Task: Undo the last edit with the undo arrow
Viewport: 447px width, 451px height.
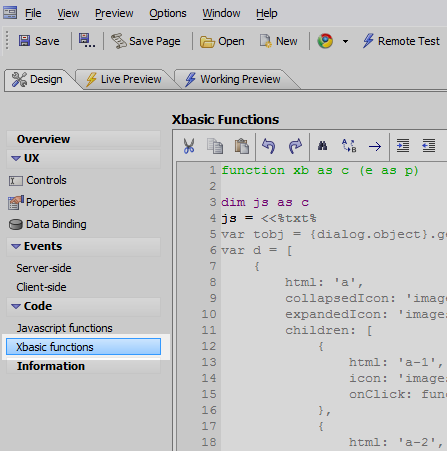Action: point(269,146)
